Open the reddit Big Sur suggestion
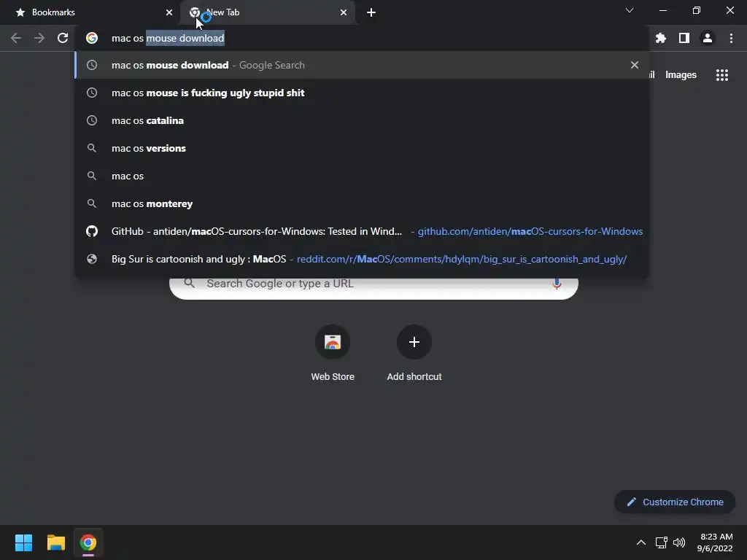The width and height of the screenshot is (747, 560). coord(362,259)
